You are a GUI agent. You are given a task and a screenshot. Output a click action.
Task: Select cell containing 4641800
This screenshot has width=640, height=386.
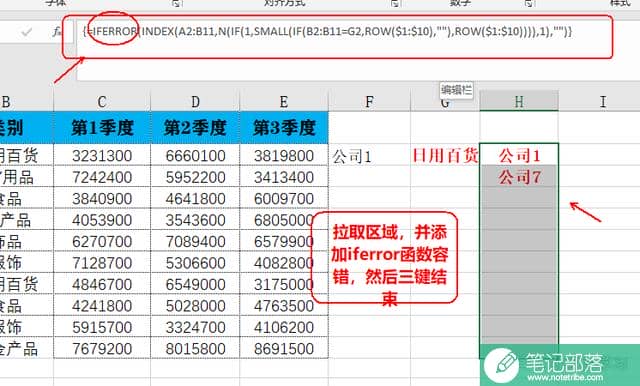(195, 199)
